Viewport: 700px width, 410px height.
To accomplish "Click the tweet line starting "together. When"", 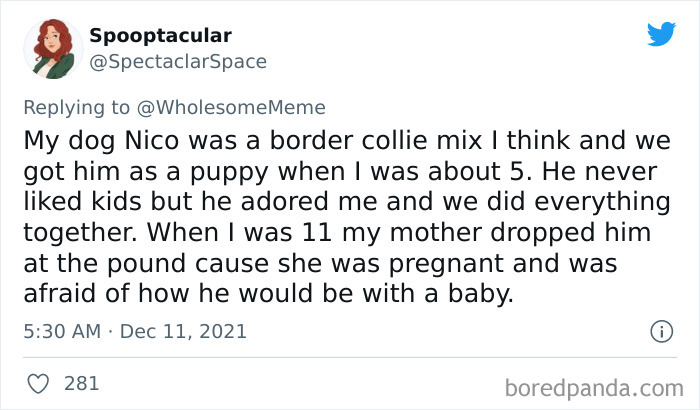I will coord(337,233).
